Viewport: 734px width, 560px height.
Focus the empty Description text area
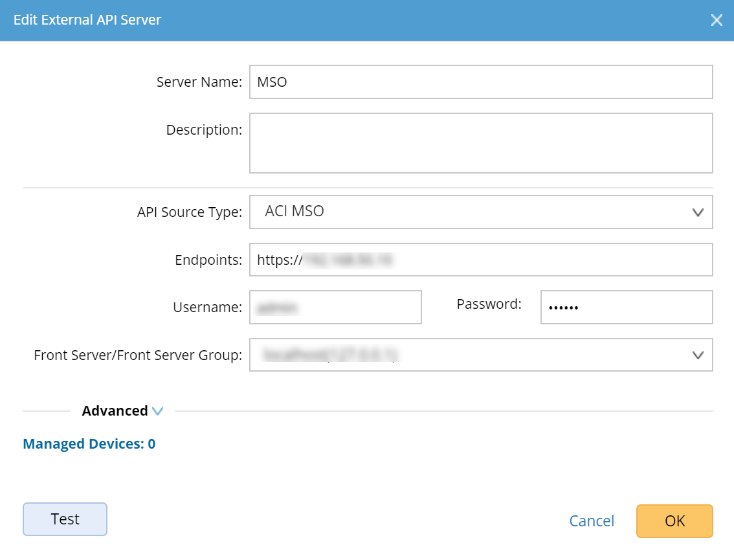coord(480,143)
